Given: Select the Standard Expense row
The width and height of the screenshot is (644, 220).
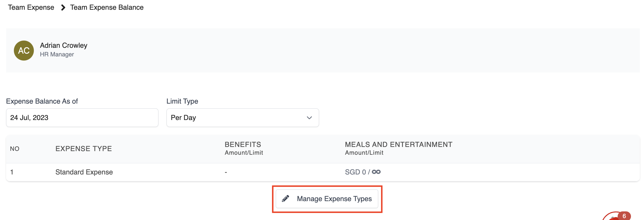Looking at the screenshot, I should pos(84,172).
